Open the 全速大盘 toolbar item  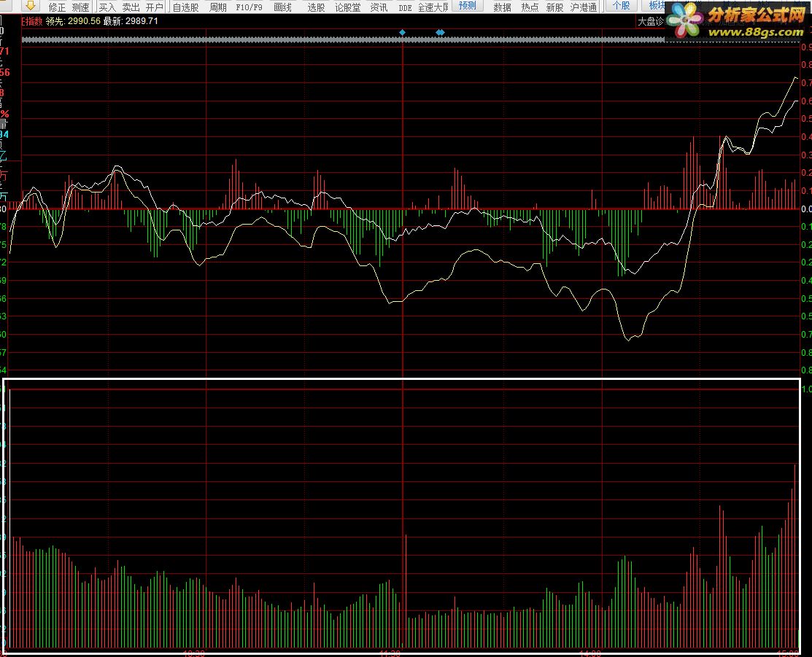[x=433, y=7]
